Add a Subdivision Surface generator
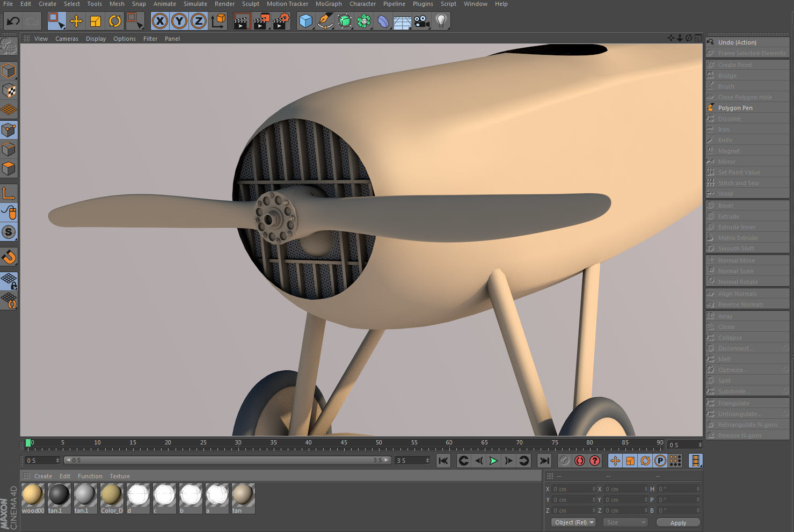The width and height of the screenshot is (794, 532). tap(345, 21)
